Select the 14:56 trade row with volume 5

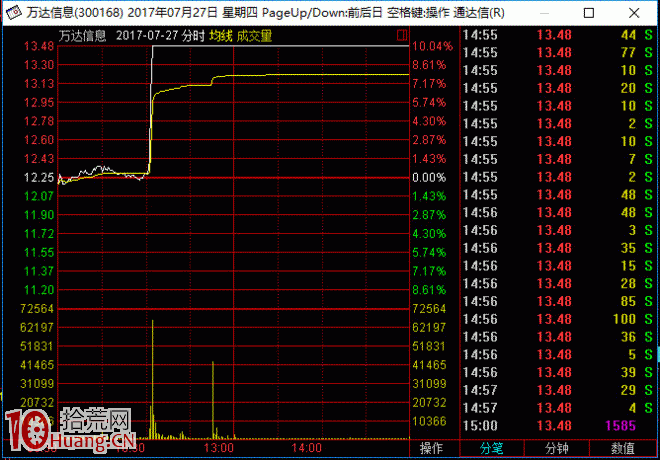pos(558,354)
